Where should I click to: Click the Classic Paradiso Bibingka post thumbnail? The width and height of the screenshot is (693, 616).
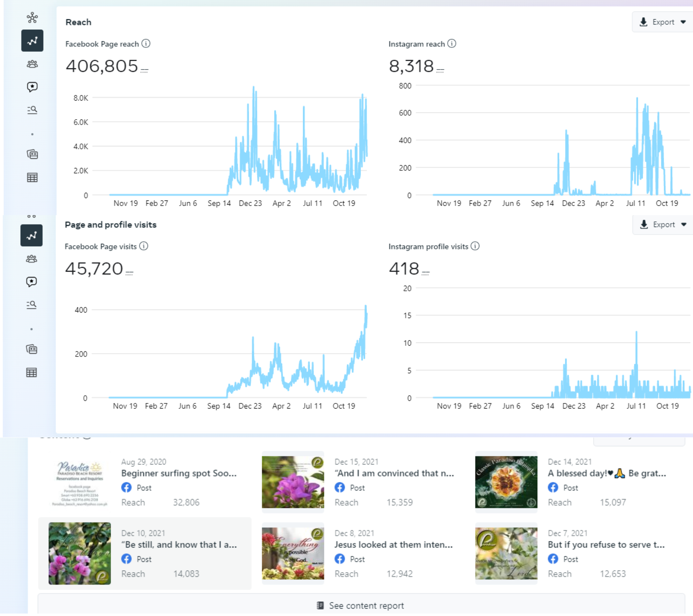(506, 482)
